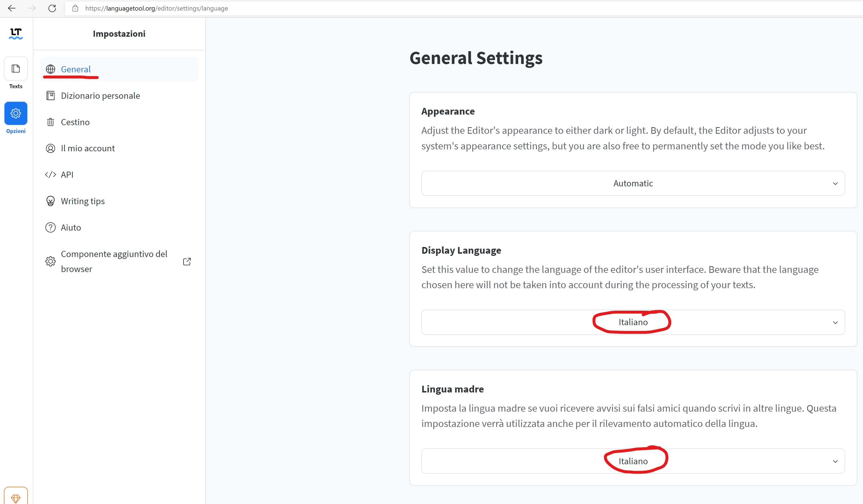Viewport: 863px width, 504px height.
Task: Open the Lingua madre dropdown
Action: click(x=633, y=461)
